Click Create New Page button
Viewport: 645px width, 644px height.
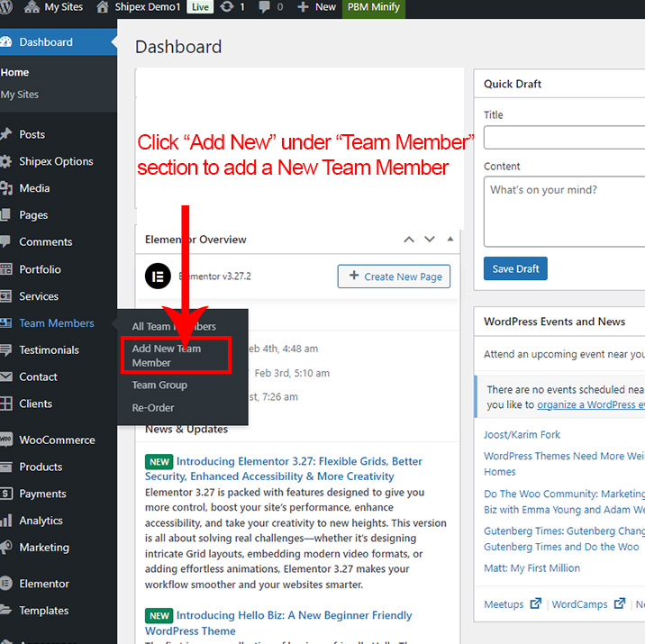point(394,277)
